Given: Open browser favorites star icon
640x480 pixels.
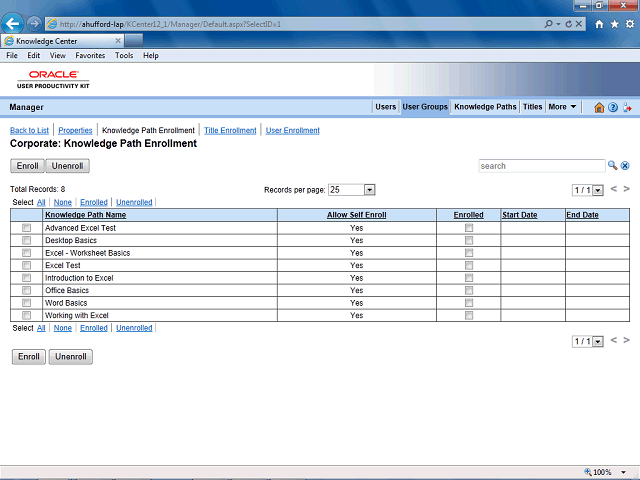Looking at the screenshot, I should click(614, 24).
